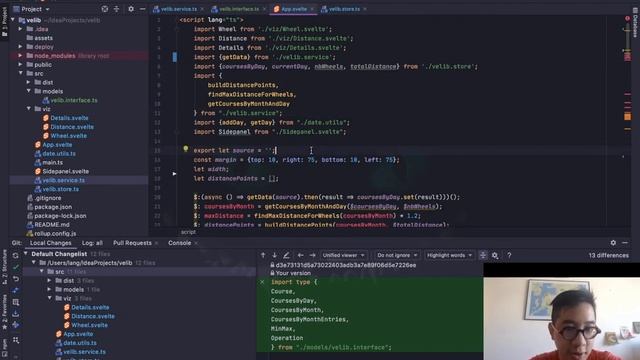Close the App.svelte editor tab
Viewport: 640px width, 360px height.
click(x=313, y=9)
